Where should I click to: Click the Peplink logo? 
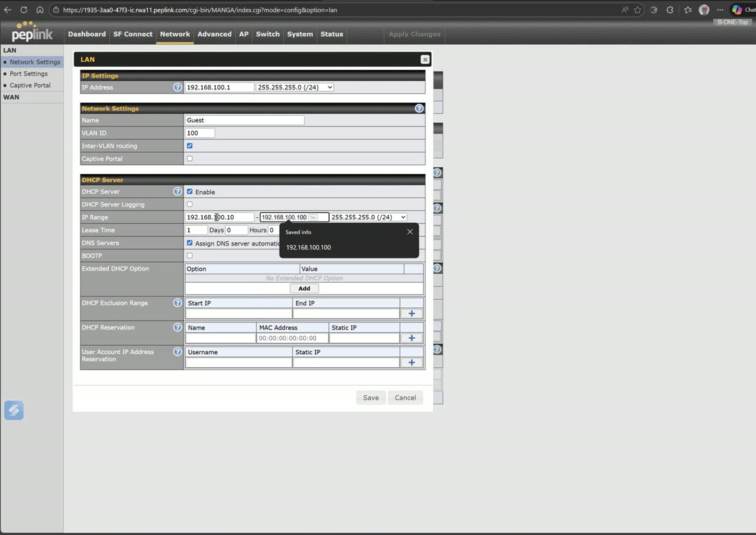pos(32,32)
